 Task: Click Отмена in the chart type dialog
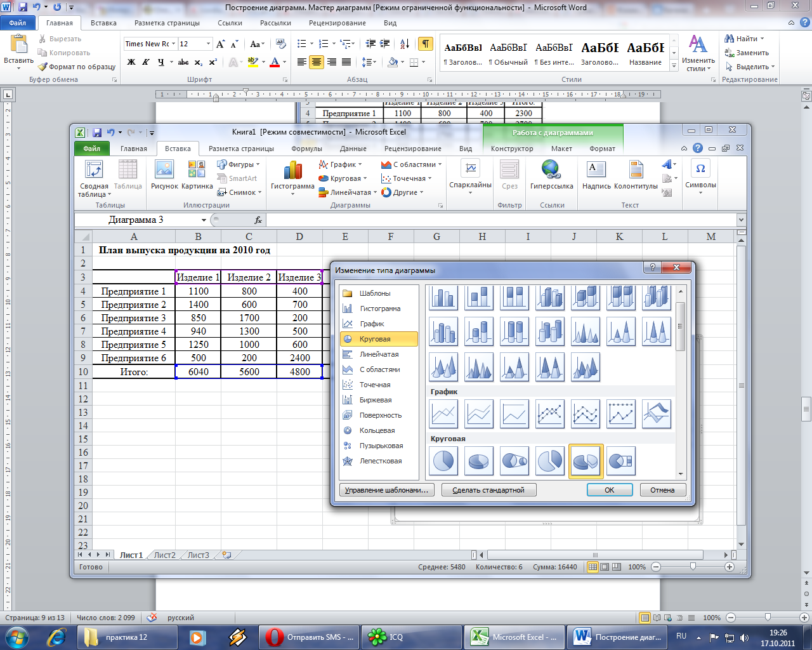[662, 490]
